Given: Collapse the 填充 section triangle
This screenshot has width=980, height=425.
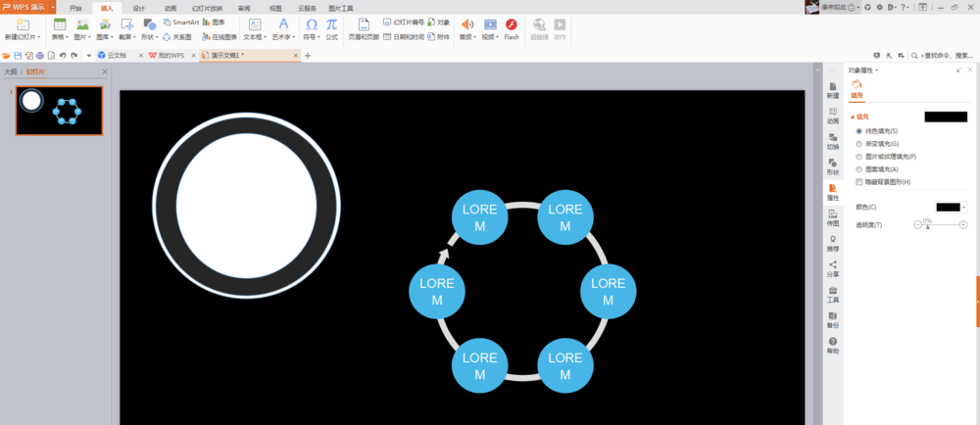Looking at the screenshot, I should pos(852,117).
